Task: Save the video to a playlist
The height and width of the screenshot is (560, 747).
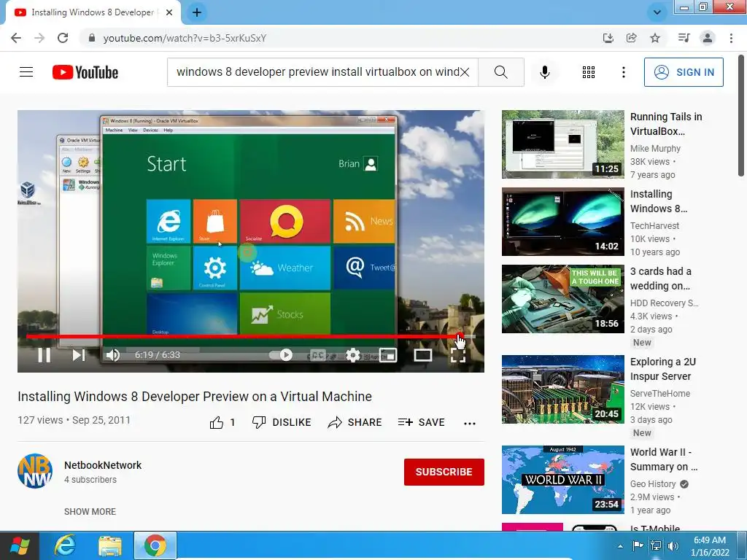Action: pos(421,422)
